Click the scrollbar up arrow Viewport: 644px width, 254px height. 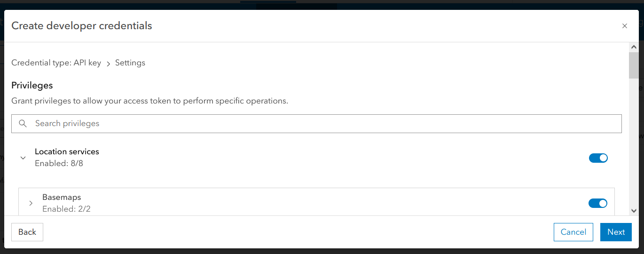click(x=634, y=48)
